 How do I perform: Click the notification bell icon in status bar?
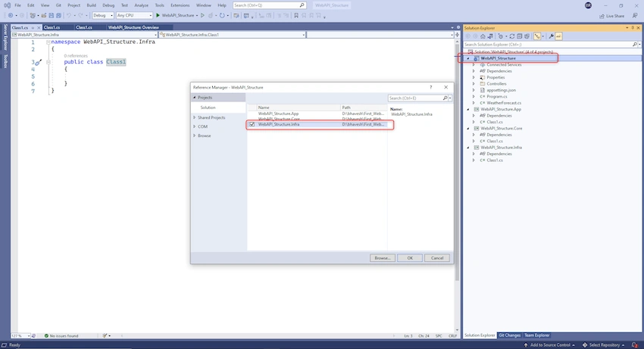(635, 345)
